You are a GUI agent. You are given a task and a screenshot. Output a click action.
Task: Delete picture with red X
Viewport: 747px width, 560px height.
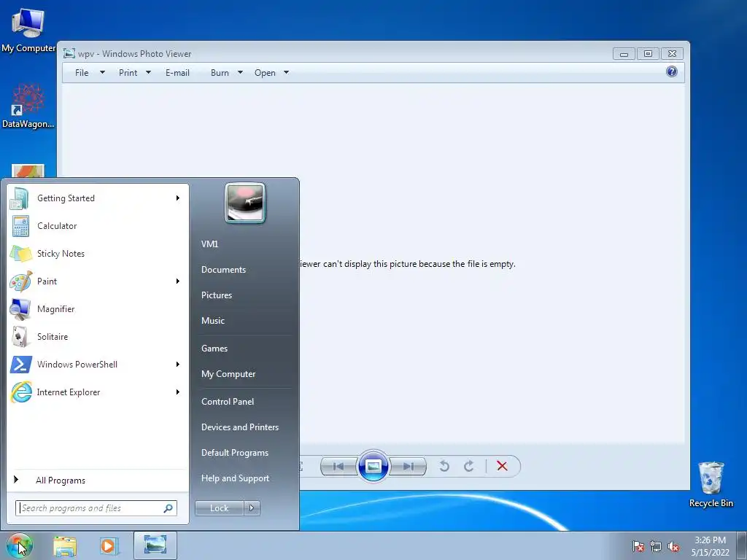(x=502, y=466)
